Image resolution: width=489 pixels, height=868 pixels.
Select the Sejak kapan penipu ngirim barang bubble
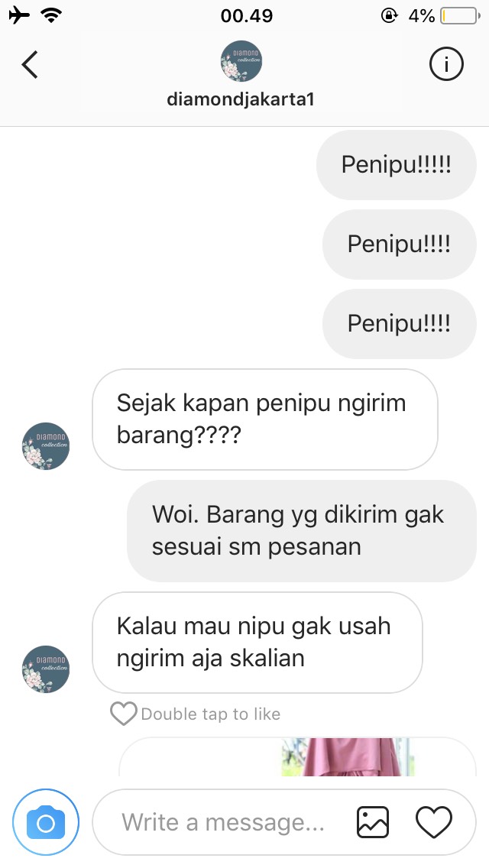264,419
